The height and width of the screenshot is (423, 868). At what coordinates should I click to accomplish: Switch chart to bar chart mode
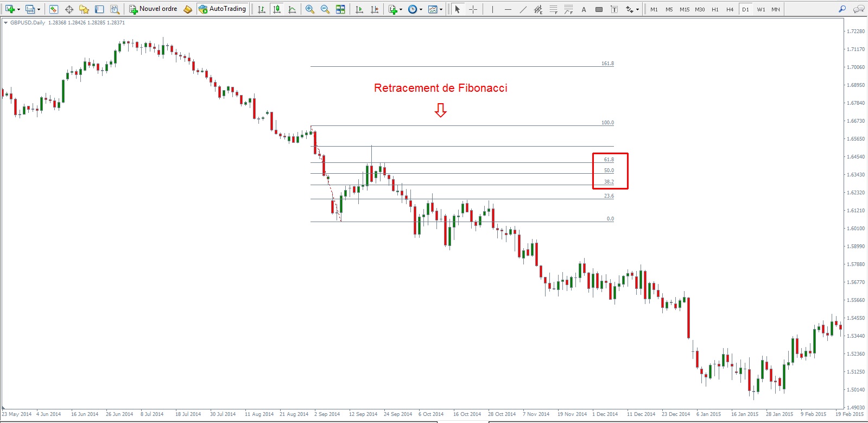coord(262,9)
